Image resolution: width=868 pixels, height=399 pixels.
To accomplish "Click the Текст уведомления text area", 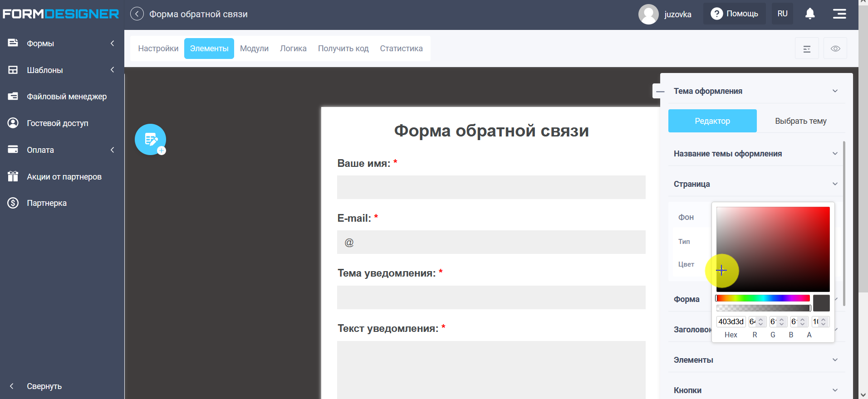I will 491,370.
